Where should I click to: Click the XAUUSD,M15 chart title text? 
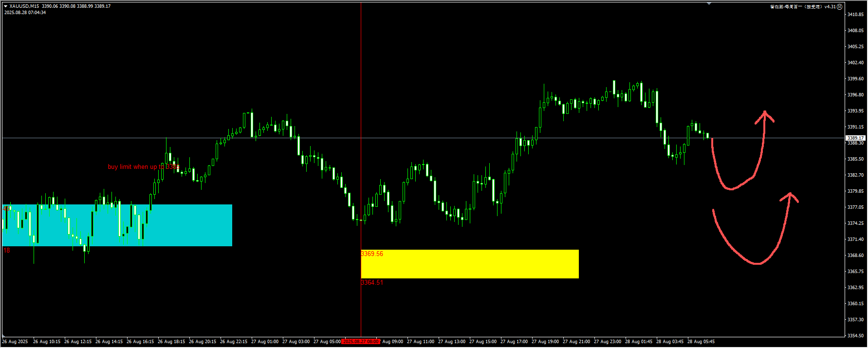(x=25, y=6)
